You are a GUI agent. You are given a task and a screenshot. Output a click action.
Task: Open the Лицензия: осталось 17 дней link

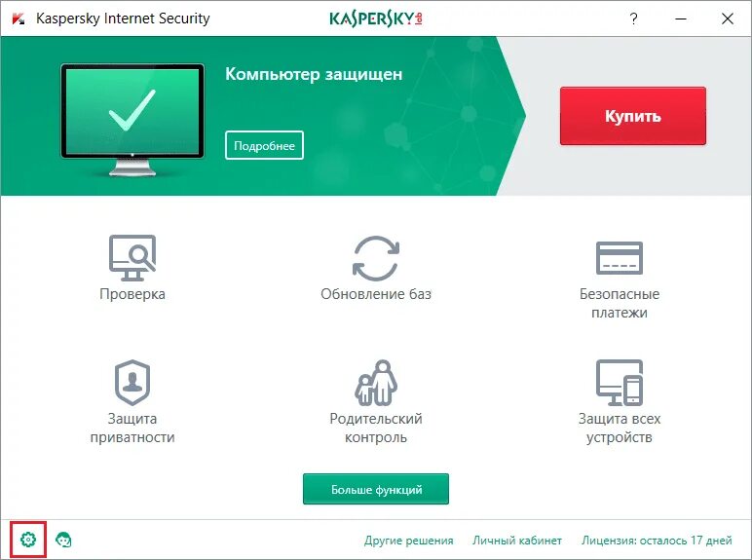[x=657, y=541]
